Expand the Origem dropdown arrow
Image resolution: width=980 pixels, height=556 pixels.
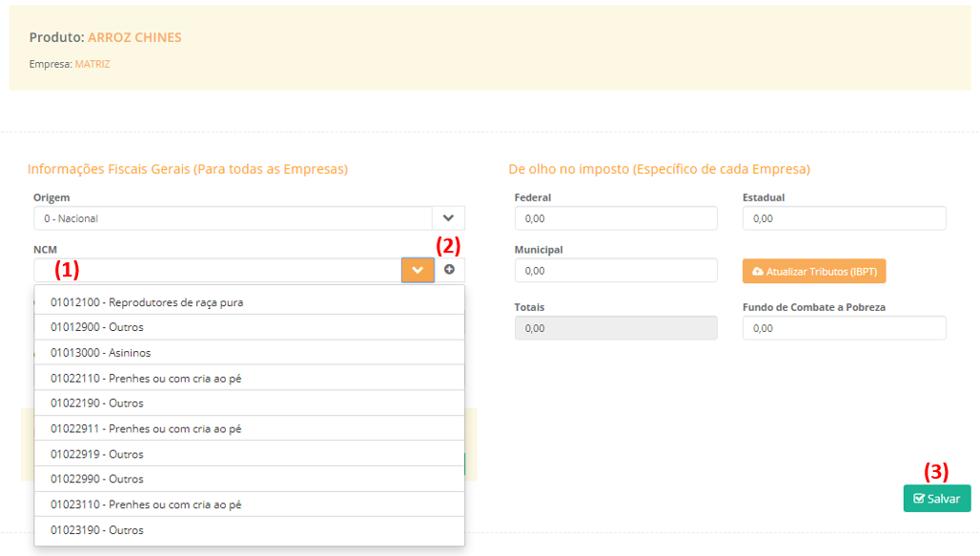click(x=448, y=218)
